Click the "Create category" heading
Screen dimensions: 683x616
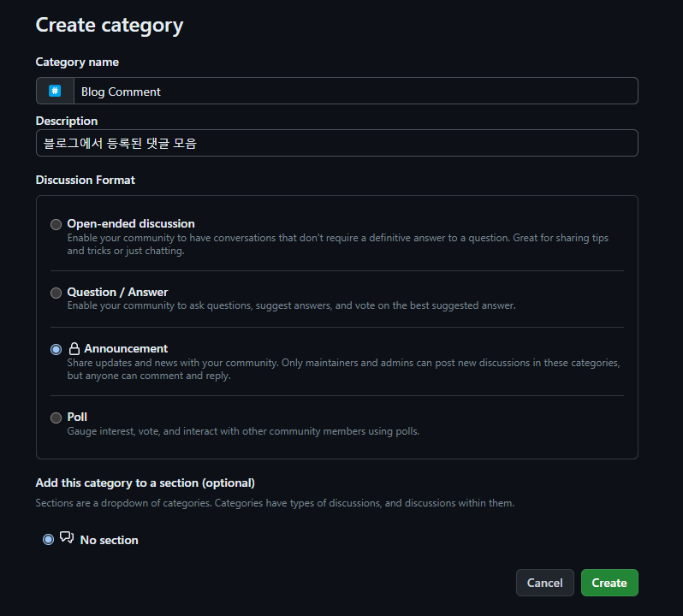pos(110,25)
